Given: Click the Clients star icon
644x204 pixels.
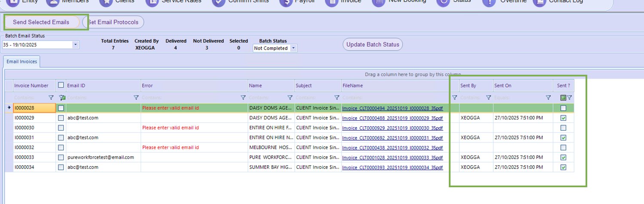Looking at the screenshot, I should click(x=105, y=2).
